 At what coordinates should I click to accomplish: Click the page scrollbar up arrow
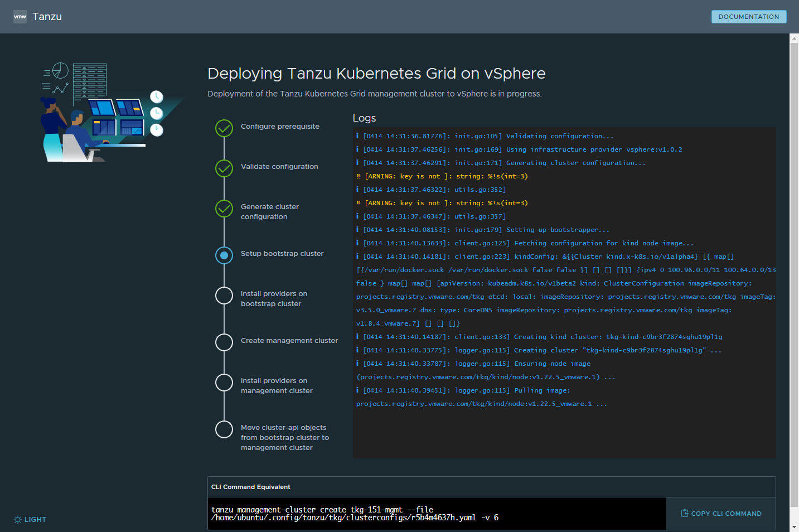(x=794, y=38)
